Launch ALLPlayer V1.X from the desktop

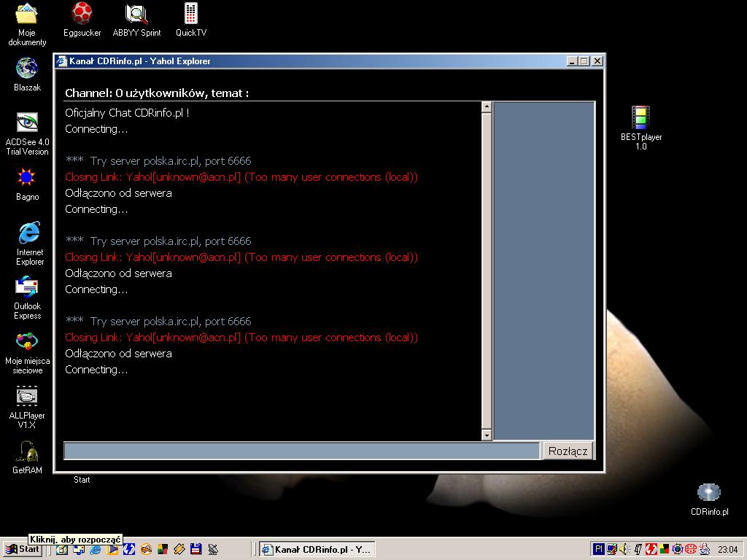[x=27, y=407]
